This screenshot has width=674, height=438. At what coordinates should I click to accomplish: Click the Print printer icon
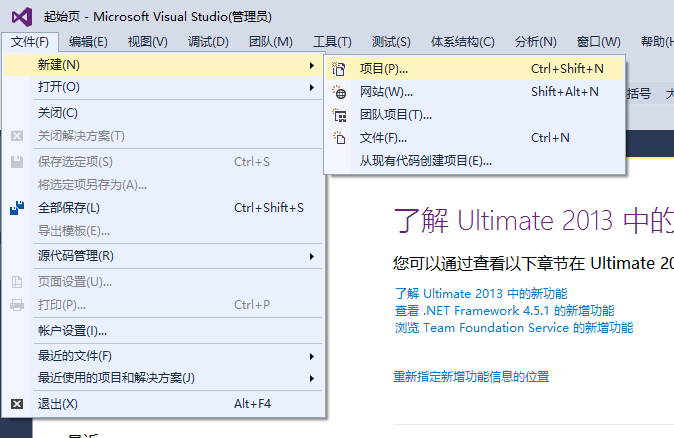[x=17, y=305]
